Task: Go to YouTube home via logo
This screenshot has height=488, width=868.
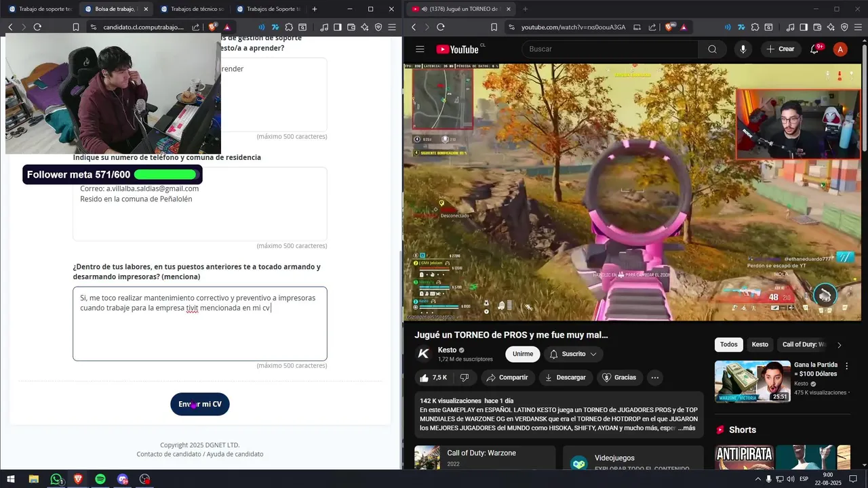Action: (458, 49)
